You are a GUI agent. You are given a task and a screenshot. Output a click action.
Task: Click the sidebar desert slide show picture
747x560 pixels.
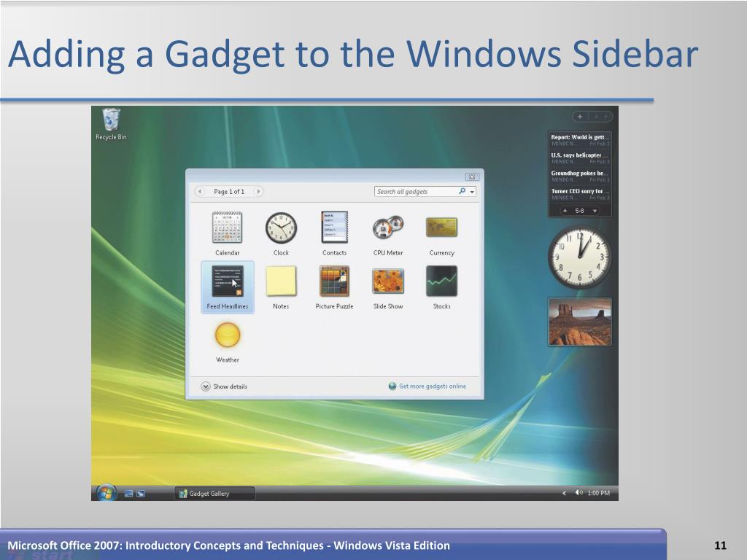[x=580, y=322]
